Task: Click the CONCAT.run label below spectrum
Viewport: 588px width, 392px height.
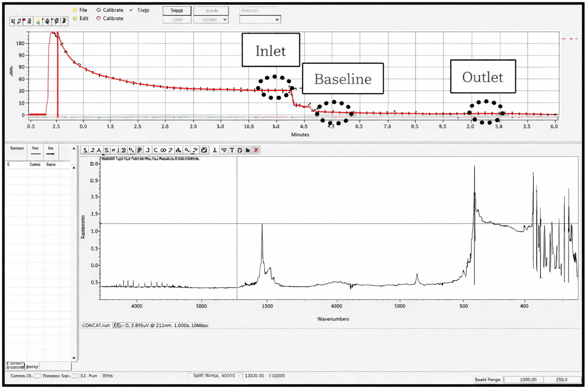Action: point(96,325)
